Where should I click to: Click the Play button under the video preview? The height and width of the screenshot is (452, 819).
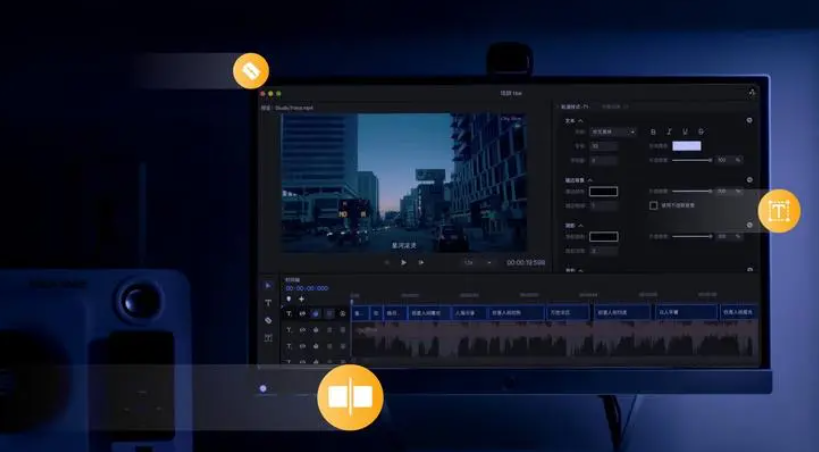(404, 262)
